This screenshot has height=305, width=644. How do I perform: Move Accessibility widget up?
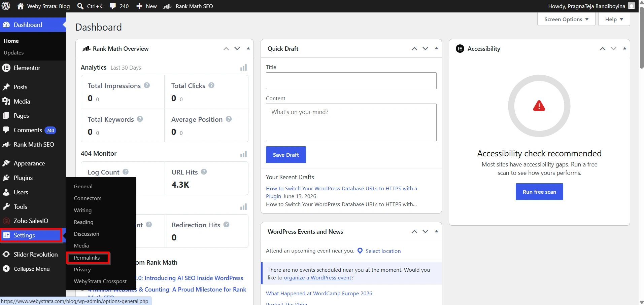(603, 49)
